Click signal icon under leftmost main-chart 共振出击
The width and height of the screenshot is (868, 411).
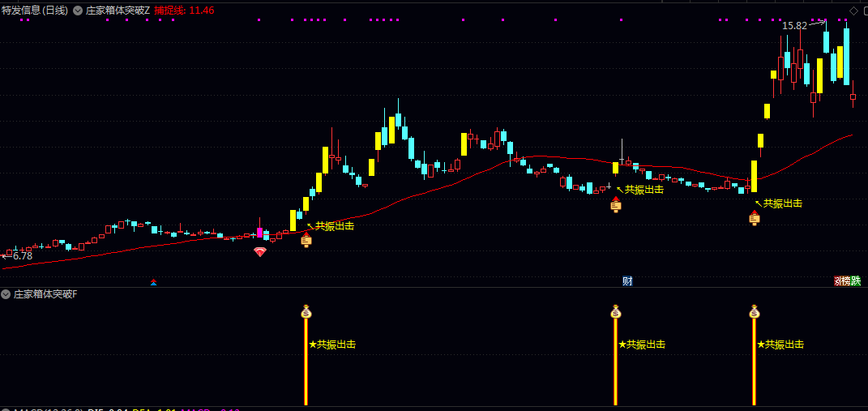coord(306,239)
